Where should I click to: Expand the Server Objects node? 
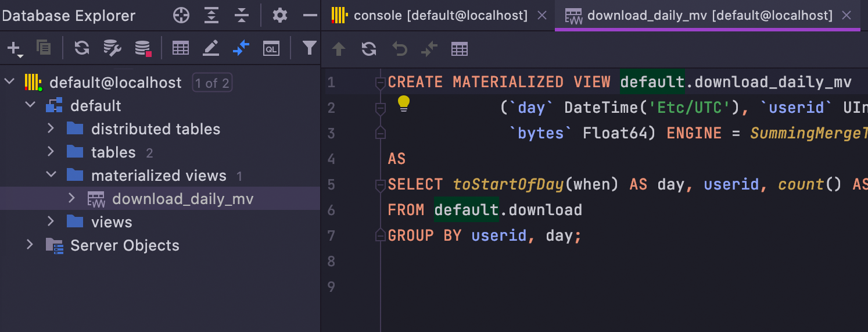click(30, 245)
